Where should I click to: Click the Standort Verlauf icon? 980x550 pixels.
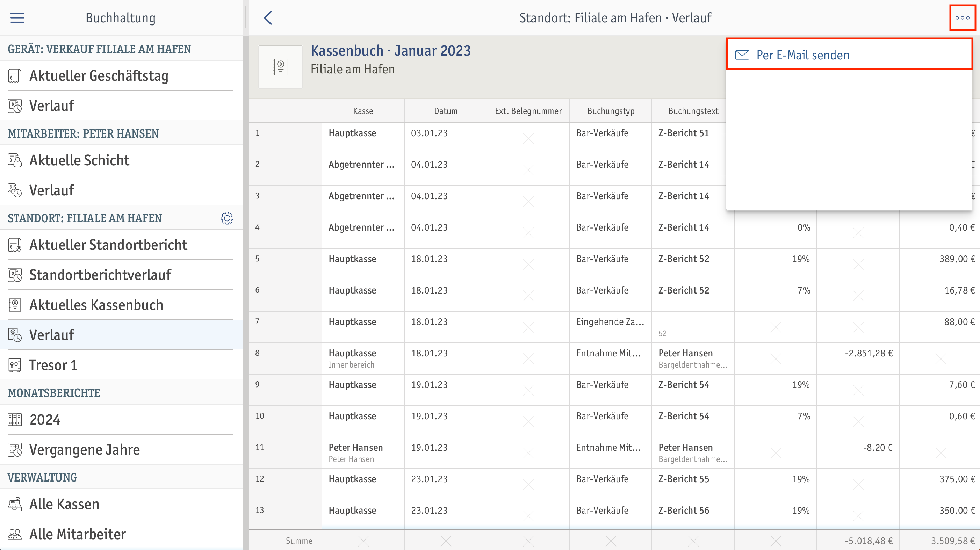coord(14,335)
